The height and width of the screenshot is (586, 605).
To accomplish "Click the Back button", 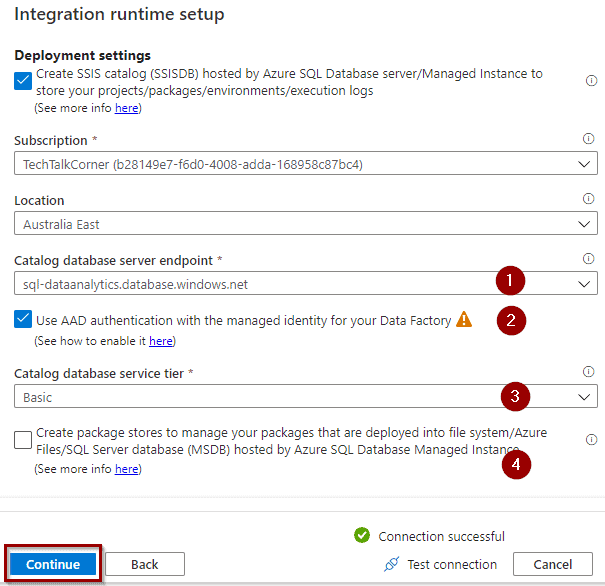I will [145, 564].
